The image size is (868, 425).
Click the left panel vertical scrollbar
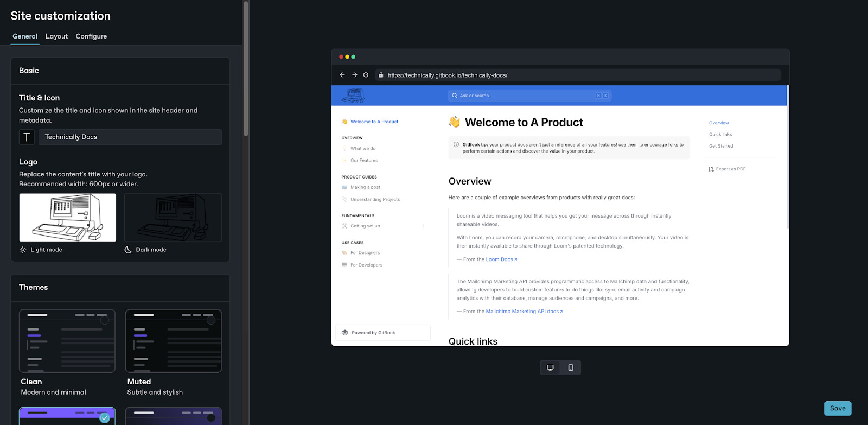point(246,68)
